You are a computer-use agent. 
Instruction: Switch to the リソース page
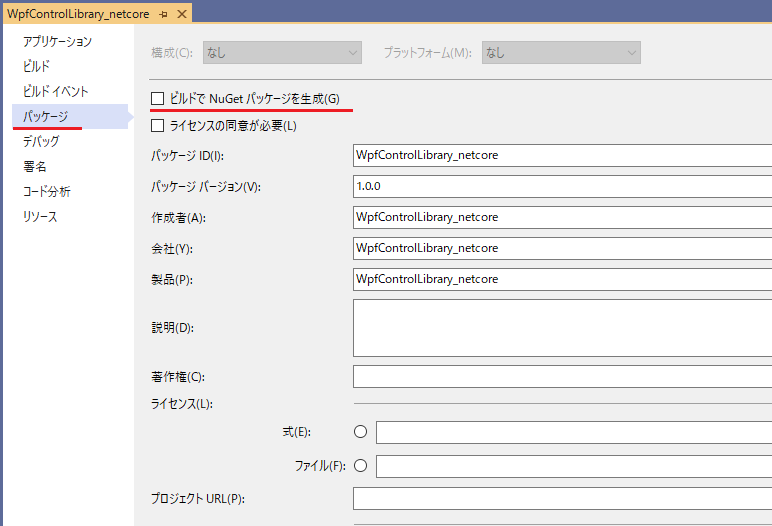(40, 217)
